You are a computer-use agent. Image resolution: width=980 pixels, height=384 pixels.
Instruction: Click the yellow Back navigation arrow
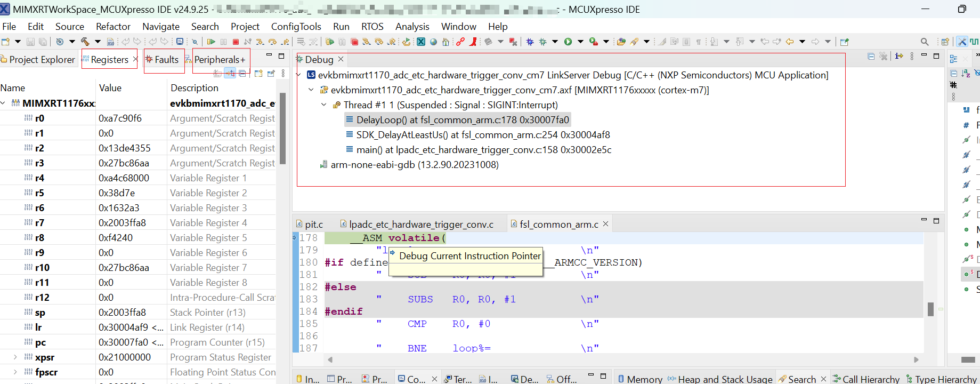pos(790,42)
